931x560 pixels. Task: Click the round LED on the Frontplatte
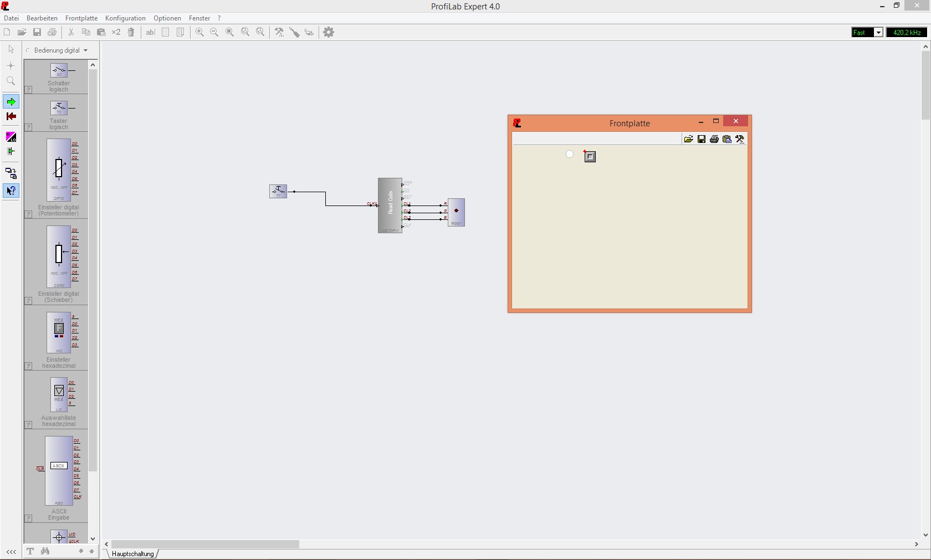(570, 154)
